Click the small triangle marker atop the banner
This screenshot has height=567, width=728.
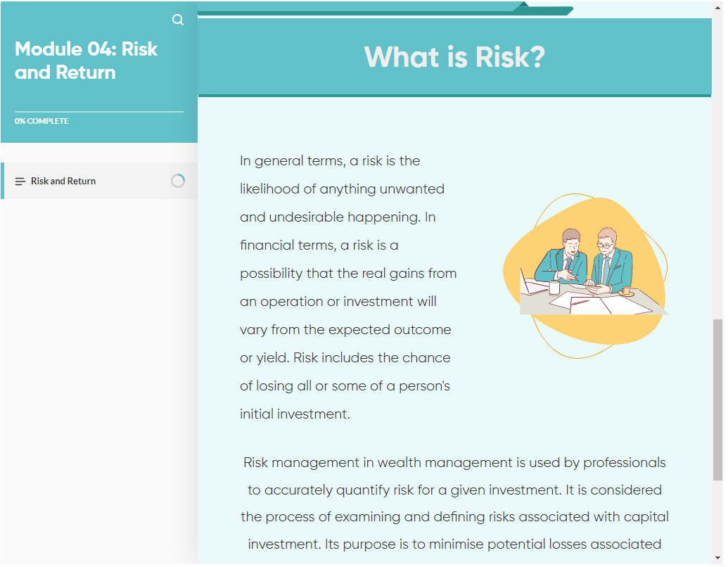pos(524,4)
